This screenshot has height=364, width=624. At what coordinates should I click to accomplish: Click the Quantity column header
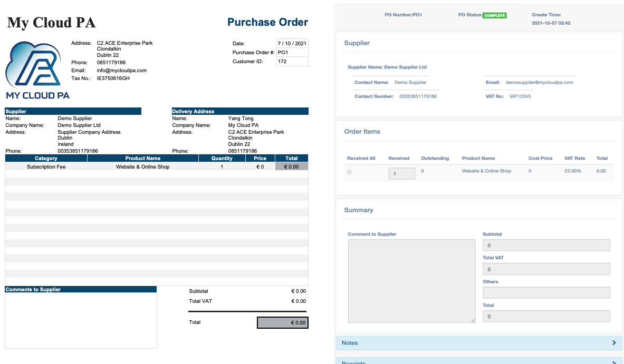tap(222, 158)
